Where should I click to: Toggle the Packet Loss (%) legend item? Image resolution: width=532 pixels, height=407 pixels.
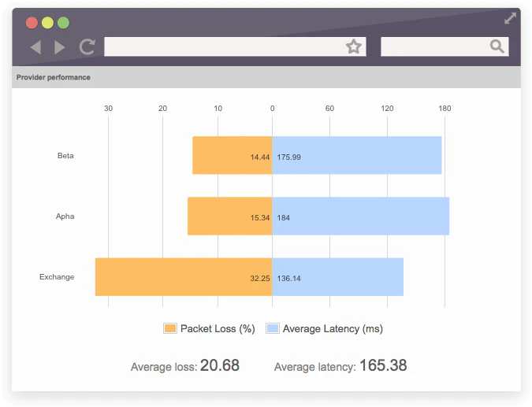(209, 328)
